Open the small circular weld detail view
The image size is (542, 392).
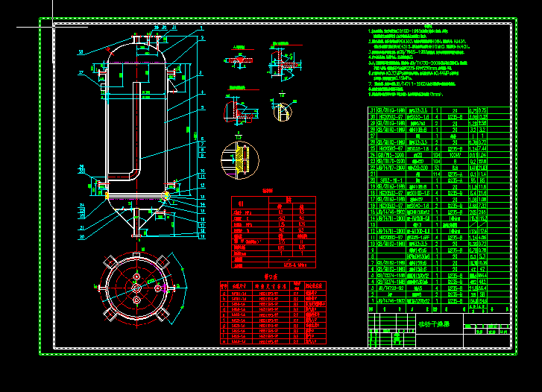pos(283,112)
